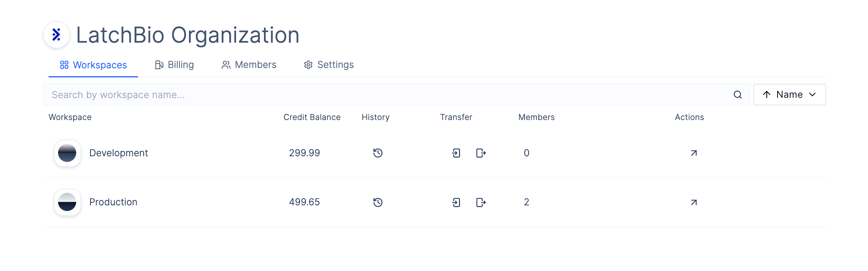Toggle sort direction arrow beside Name
This screenshot has width=868, height=271.
[x=767, y=94]
